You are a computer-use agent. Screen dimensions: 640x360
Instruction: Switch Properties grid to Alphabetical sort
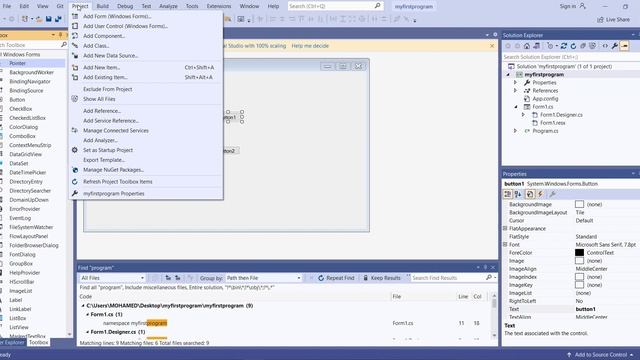518,194
